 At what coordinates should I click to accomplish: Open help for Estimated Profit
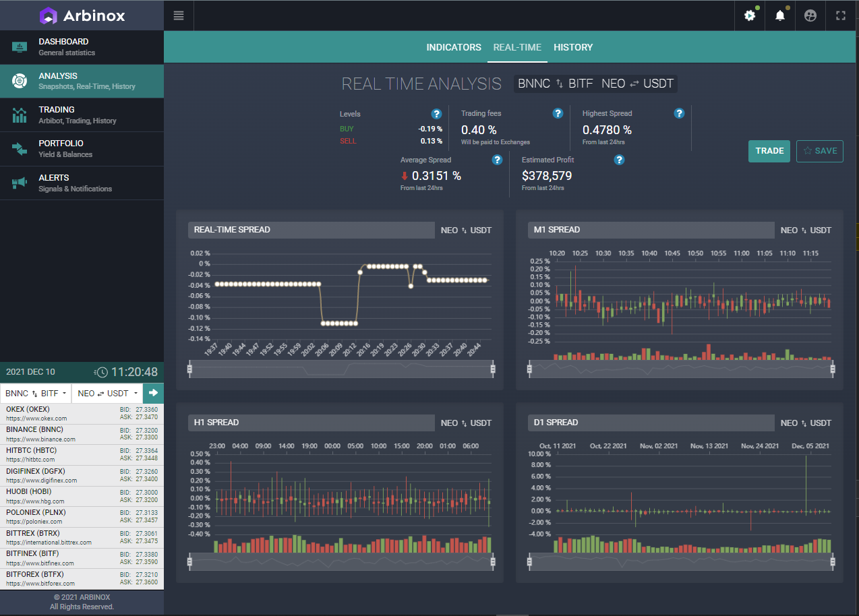tap(619, 160)
